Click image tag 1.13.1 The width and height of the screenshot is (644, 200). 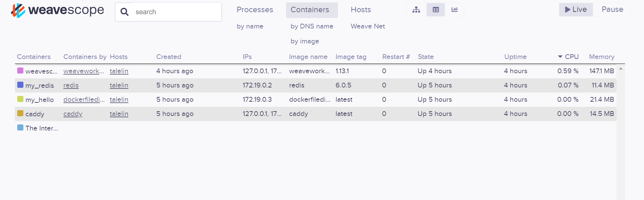tap(342, 71)
